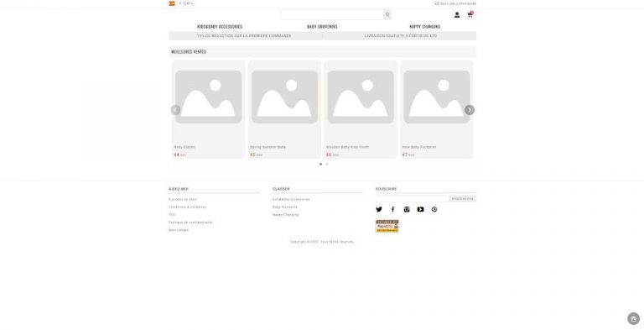Screen dimensions: 644x330
Task: Click the Aidez-moi footer heading
Action: 179,189
